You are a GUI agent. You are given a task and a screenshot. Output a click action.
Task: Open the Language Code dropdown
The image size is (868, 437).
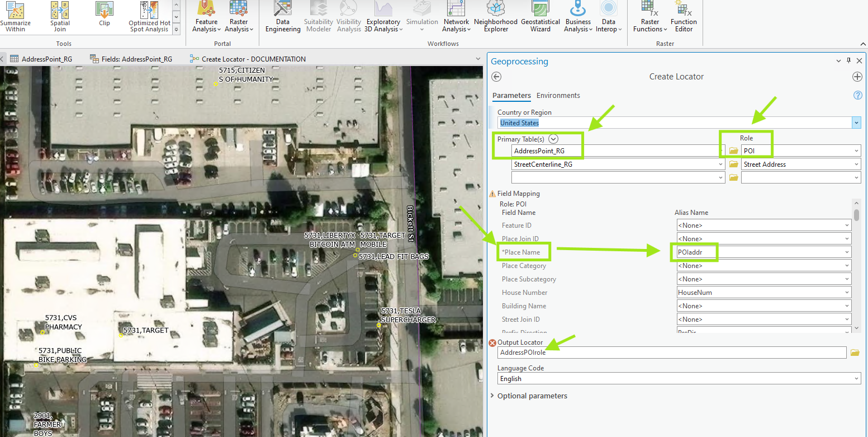click(856, 379)
